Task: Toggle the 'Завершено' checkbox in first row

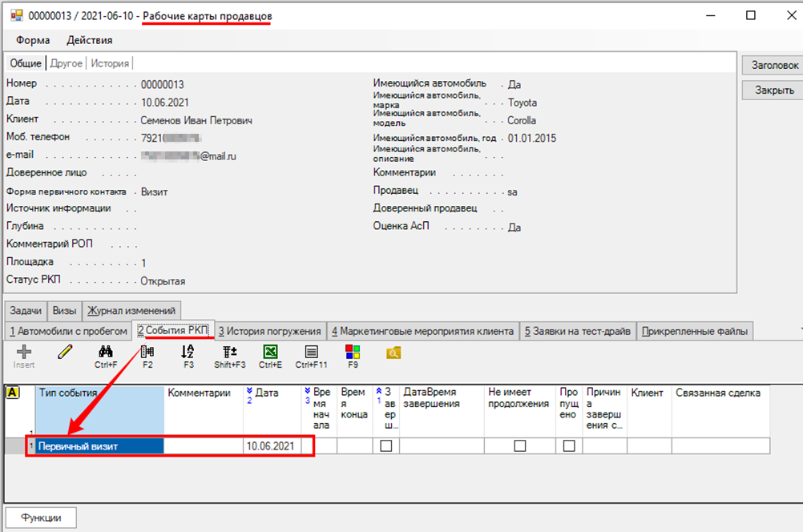Action: pos(386,446)
